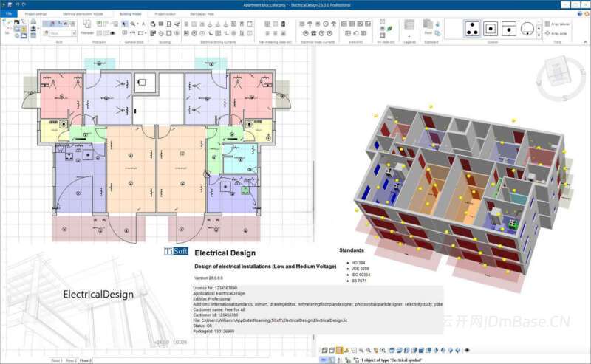Click the highlighted orange icon in 3D toolbar

click(x=339, y=350)
